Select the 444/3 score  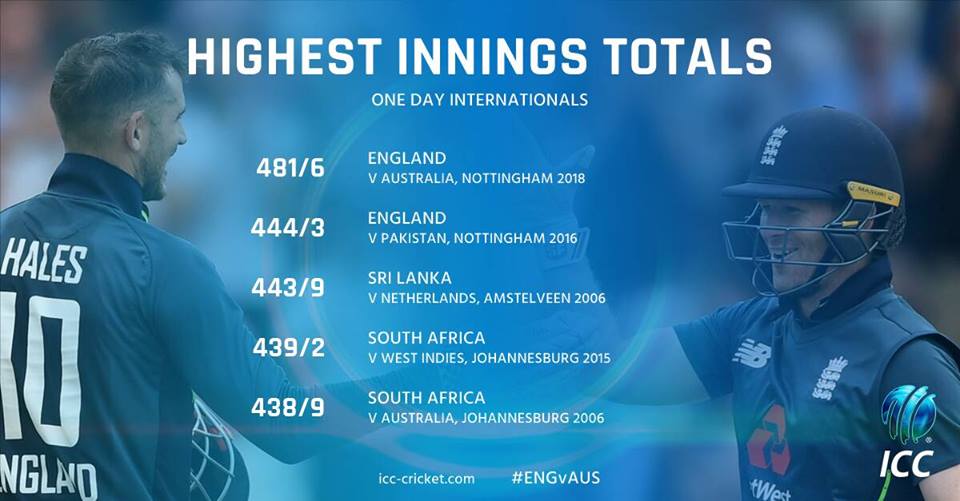pos(287,228)
